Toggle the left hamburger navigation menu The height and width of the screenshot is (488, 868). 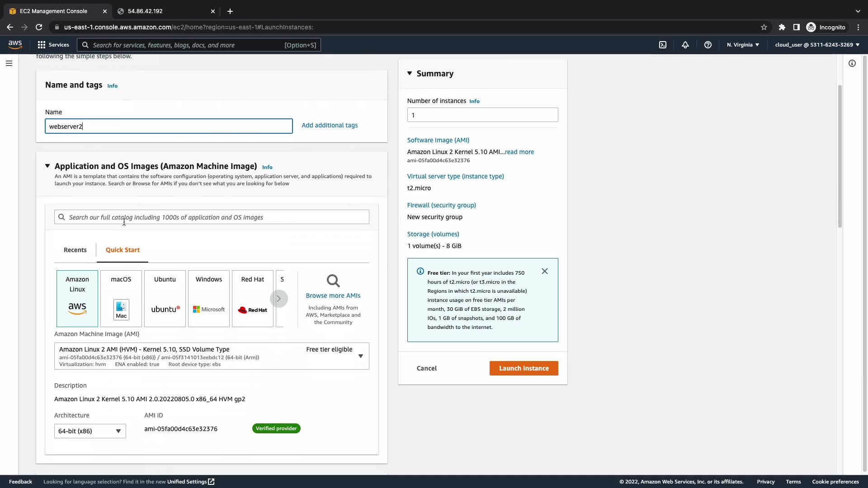[9, 63]
